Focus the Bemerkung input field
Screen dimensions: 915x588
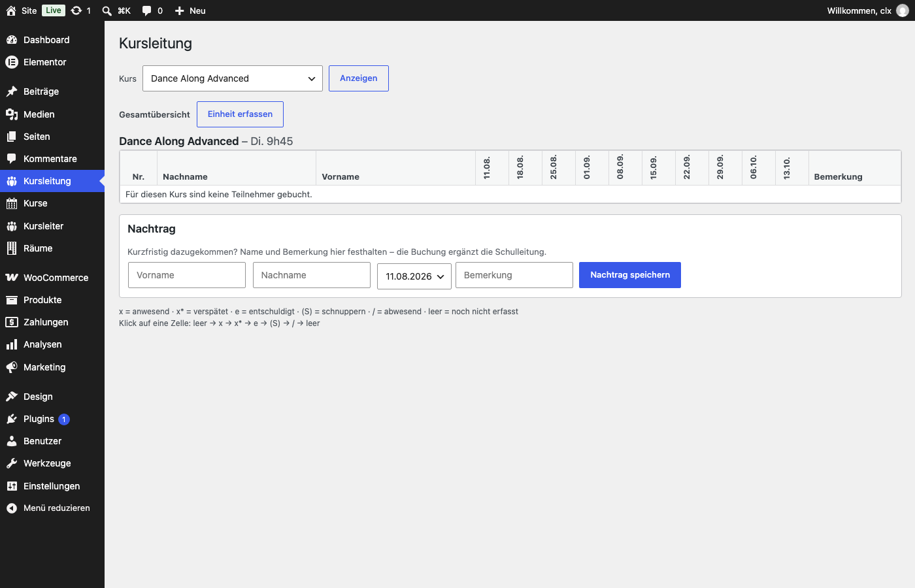[x=514, y=275]
